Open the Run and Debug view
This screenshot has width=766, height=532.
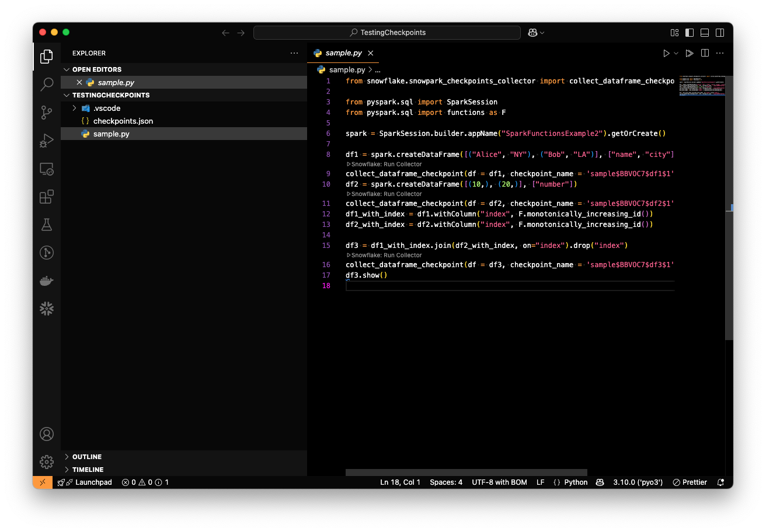[47, 141]
